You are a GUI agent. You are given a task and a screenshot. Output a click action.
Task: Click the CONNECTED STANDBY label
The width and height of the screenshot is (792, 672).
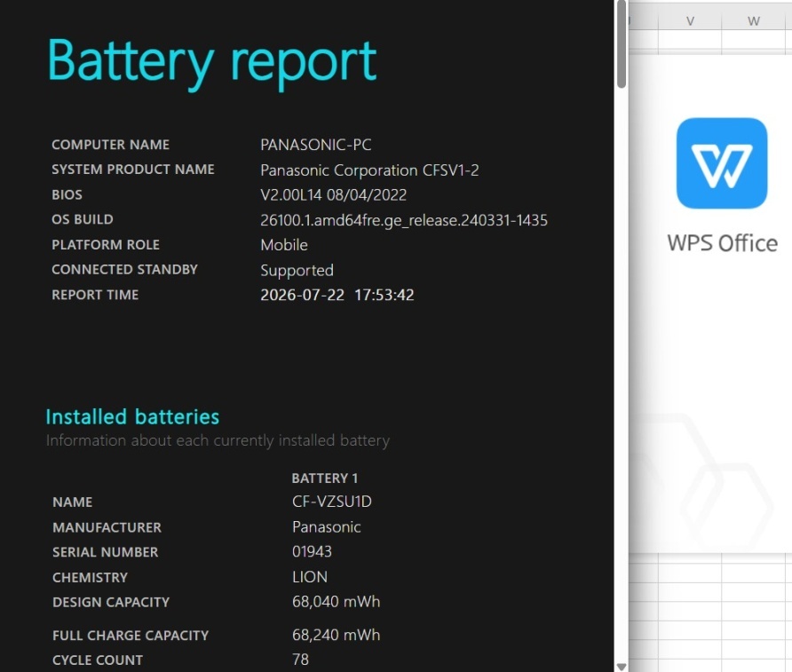coord(125,270)
